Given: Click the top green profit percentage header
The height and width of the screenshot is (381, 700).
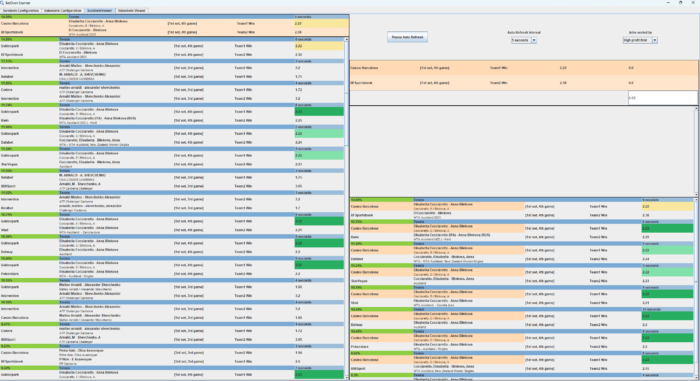Looking at the screenshot, I should click(34, 17).
